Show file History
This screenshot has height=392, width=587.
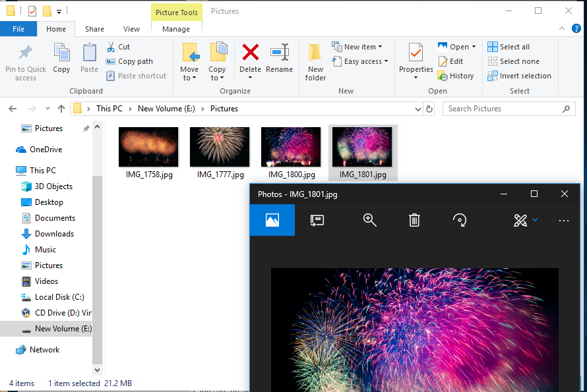456,76
